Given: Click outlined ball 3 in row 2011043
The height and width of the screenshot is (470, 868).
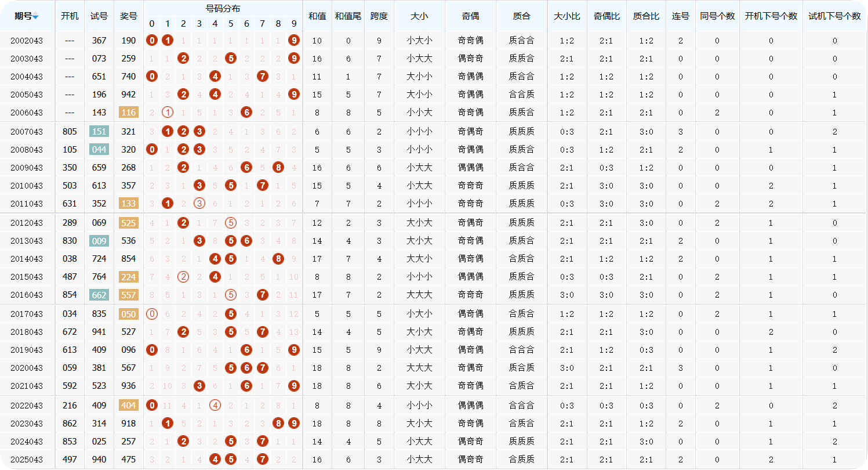Looking at the screenshot, I should point(199,204).
